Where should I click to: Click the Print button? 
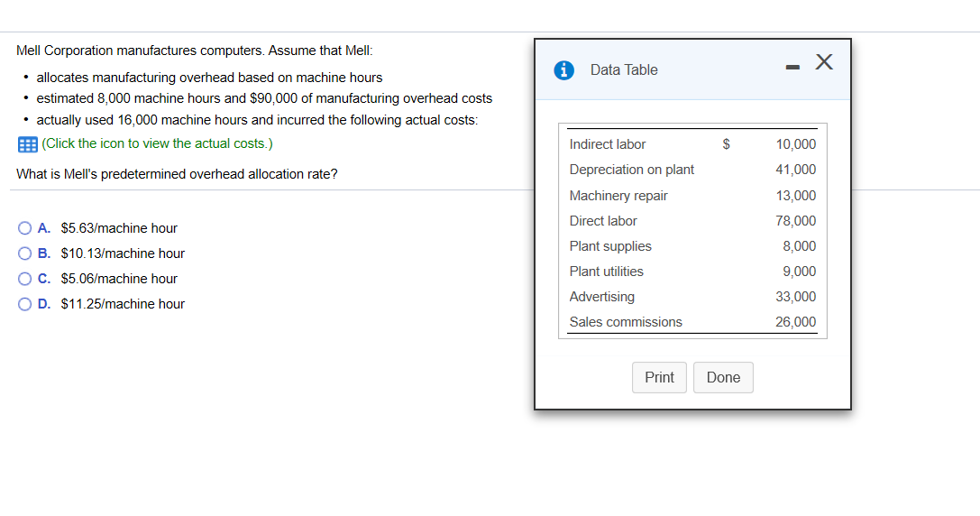coord(659,377)
